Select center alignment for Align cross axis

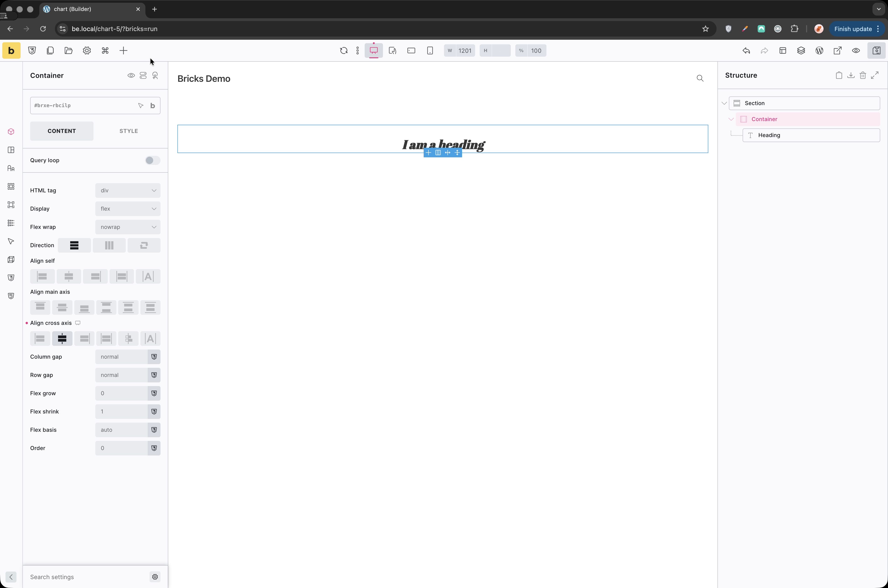[62, 339]
